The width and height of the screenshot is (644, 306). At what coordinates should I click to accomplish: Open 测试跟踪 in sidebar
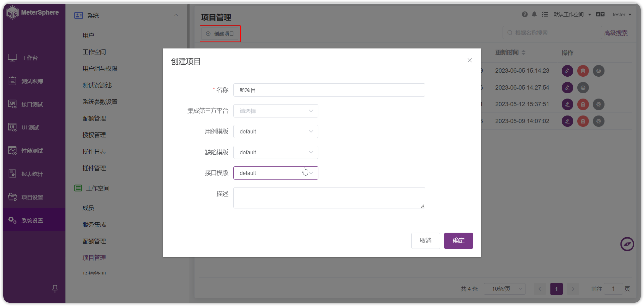click(34, 81)
